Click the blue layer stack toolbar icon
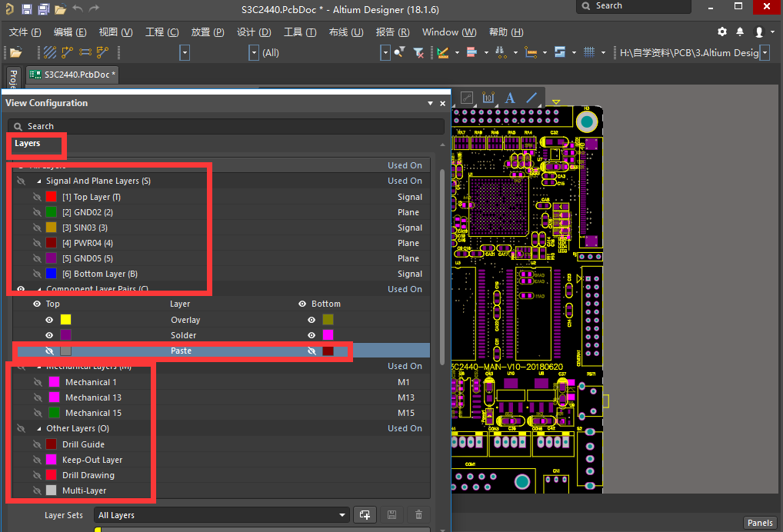 click(x=560, y=52)
